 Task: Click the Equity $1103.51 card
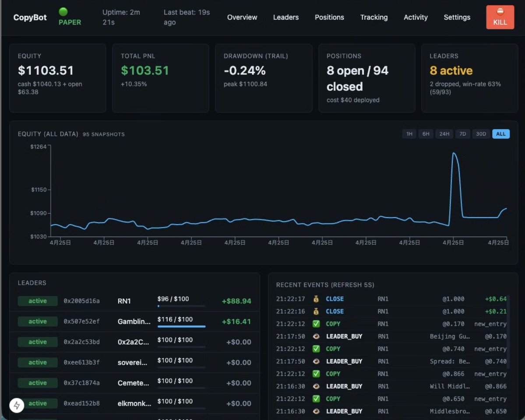(x=58, y=78)
